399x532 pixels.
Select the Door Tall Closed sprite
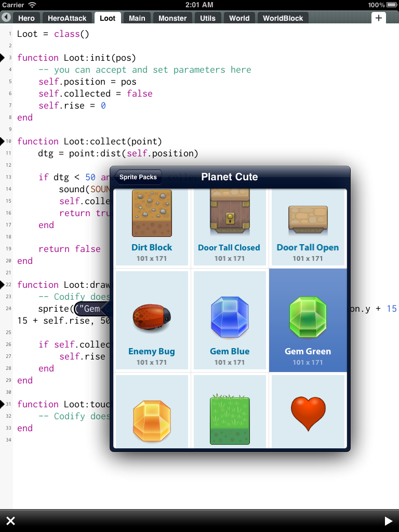[229, 227]
